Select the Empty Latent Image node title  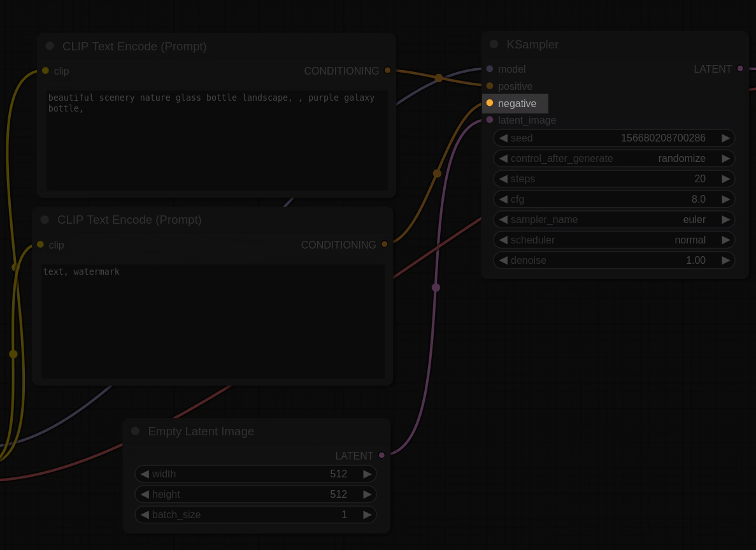click(x=201, y=431)
